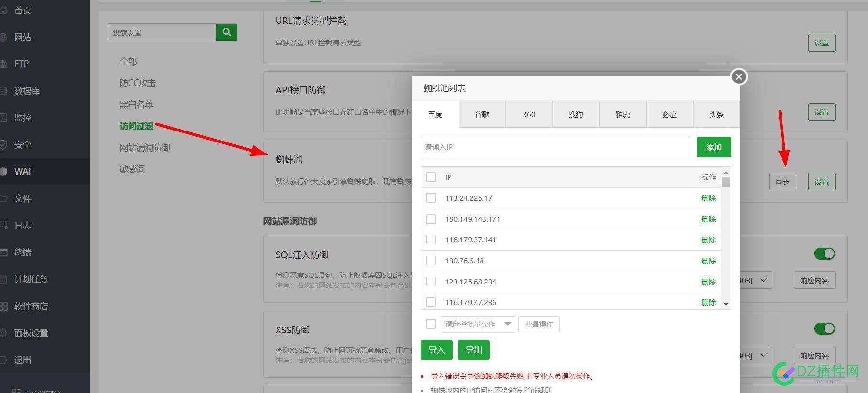Open the 请选择批量操作 dropdown

(478, 324)
